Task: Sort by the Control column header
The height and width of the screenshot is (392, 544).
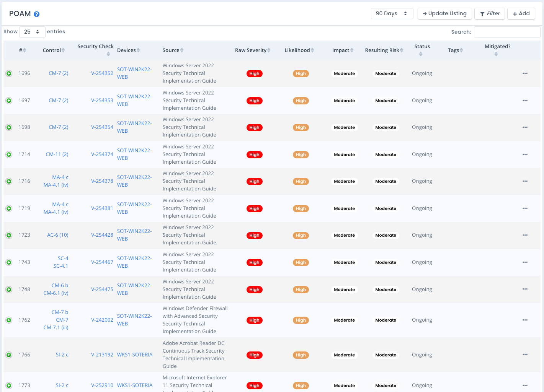Action: click(54, 50)
